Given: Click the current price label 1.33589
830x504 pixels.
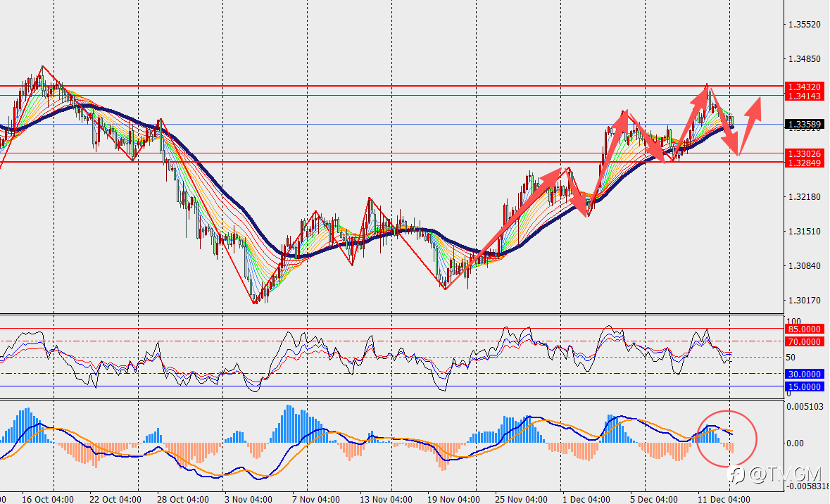Looking at the screenshot, I should pos(803,125).
